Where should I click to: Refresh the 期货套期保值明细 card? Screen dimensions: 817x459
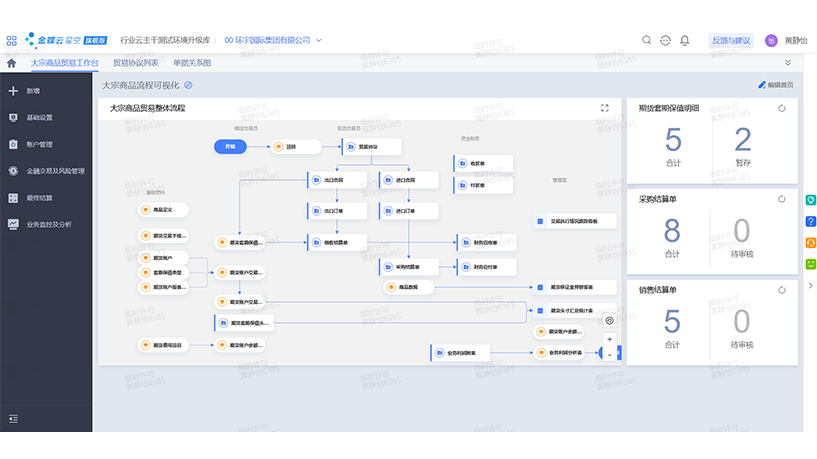point(782,108)
